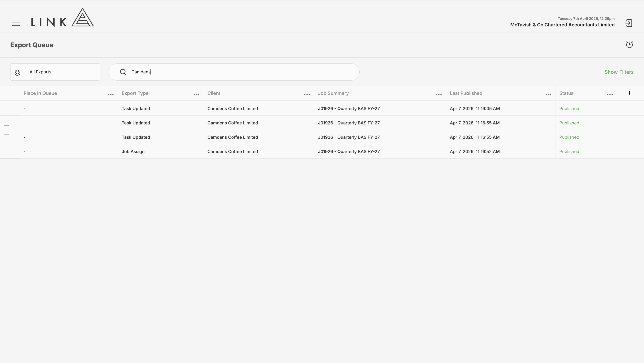Open Job Summary column options

439,94
